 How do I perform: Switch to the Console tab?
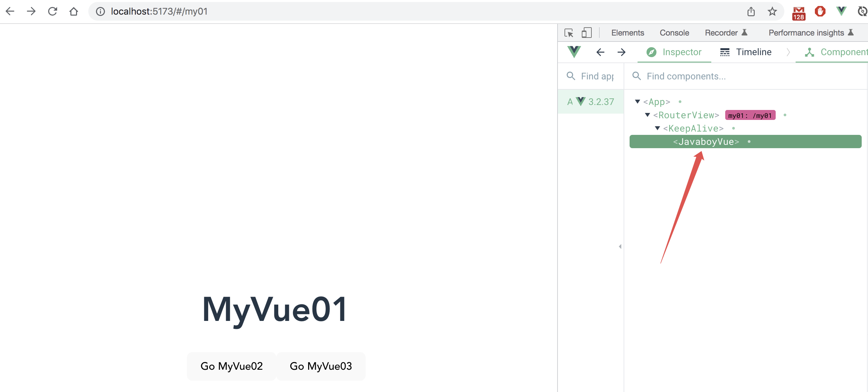pos(674,33)
